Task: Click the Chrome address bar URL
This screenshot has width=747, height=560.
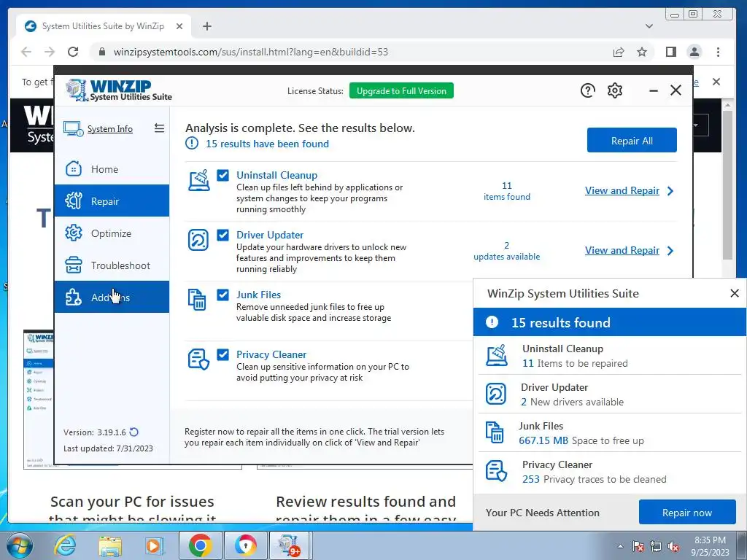Action: [x=251, y=52]
